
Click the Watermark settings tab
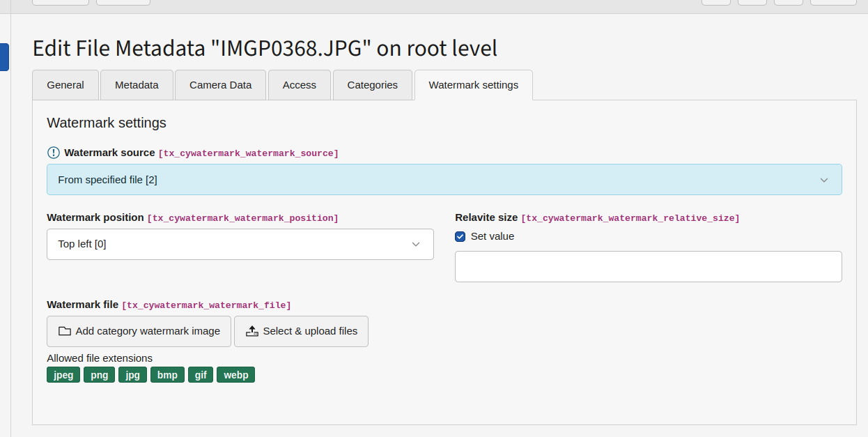[474, 85]
